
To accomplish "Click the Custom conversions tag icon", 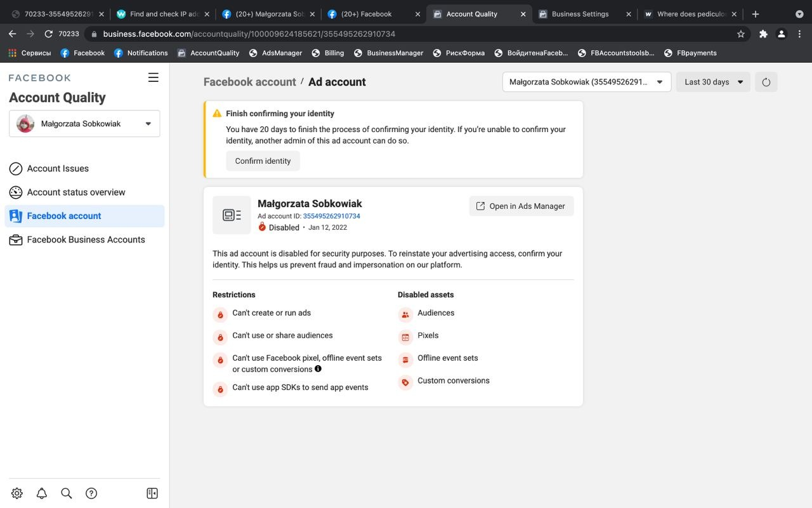I will (405, 382).
